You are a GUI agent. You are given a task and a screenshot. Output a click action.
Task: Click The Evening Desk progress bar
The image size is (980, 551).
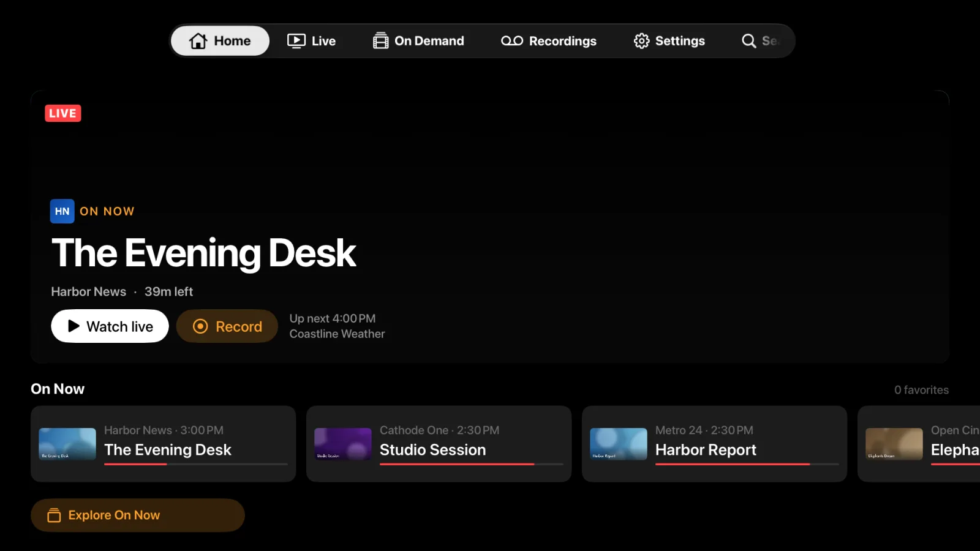(196, 464)
